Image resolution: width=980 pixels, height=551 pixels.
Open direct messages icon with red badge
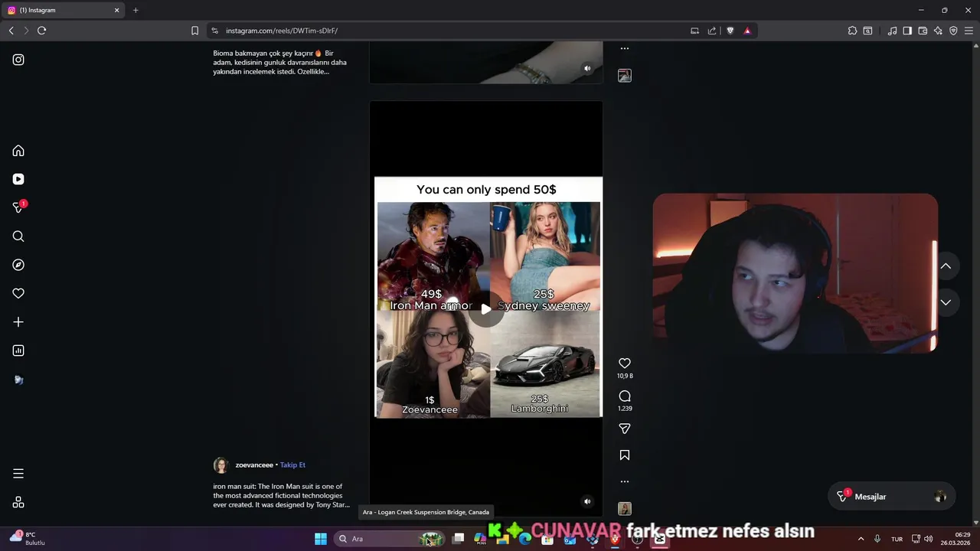(x=19, y=207)
